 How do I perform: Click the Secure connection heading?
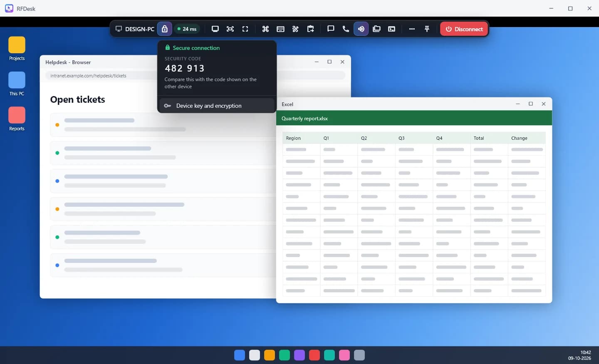(x=196, y=48)
